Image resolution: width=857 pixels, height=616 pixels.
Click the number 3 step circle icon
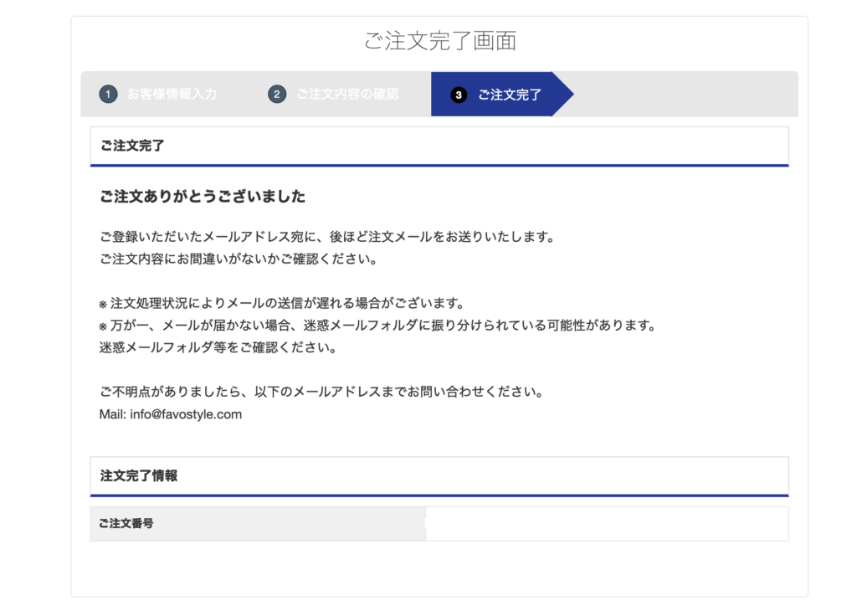pos(459,95)
